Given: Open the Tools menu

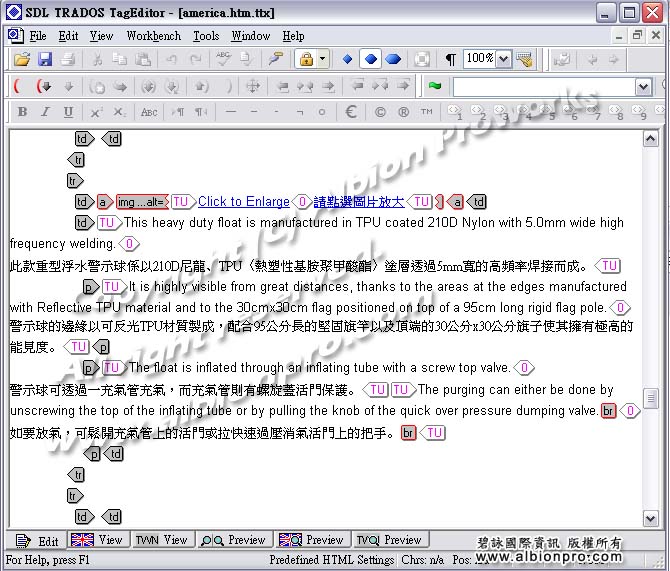Looking at the screenshot, I should (206, 36).
